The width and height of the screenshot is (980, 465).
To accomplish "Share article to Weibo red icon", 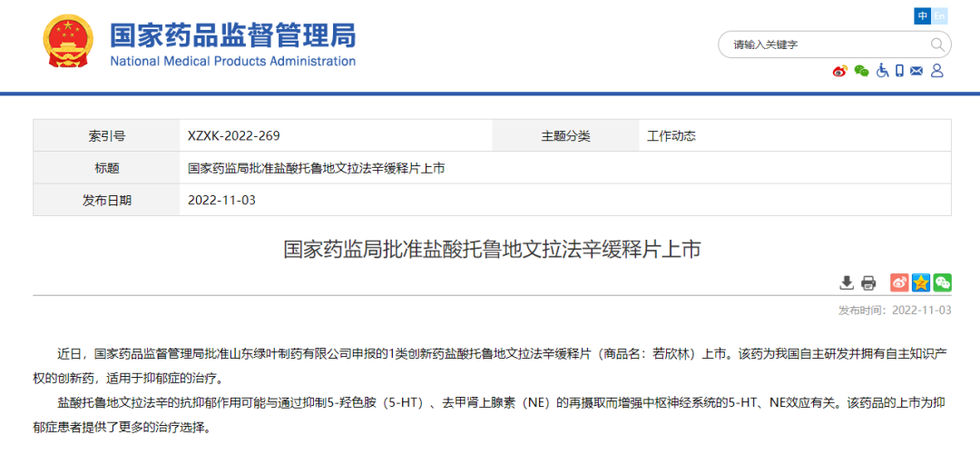I will click(x=899, y=282).
